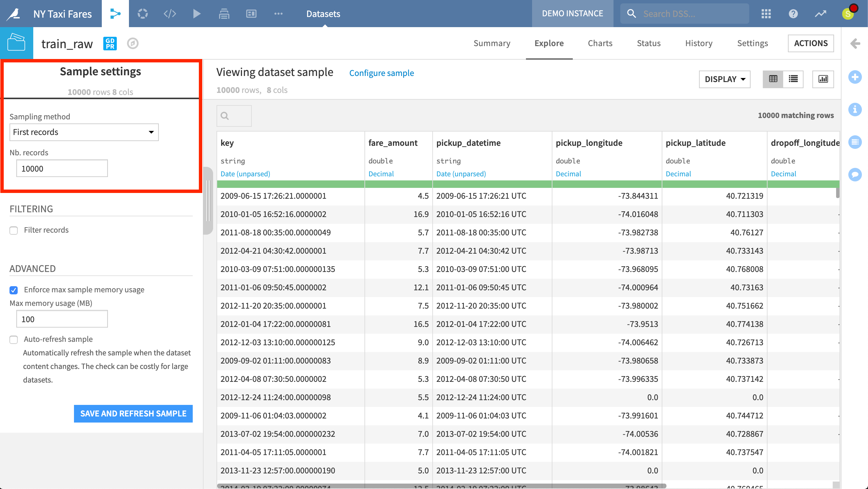Open the fare_amount column header menu
The height and width of the screenshot is (489, 868).
pyautogui.click(x=393, y=143)
